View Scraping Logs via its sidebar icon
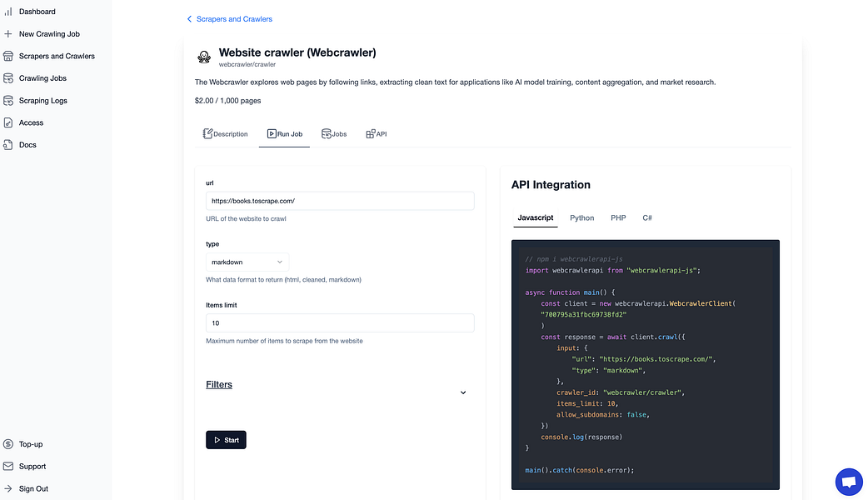This screenshot has width=868, height=500. point(10,100)
